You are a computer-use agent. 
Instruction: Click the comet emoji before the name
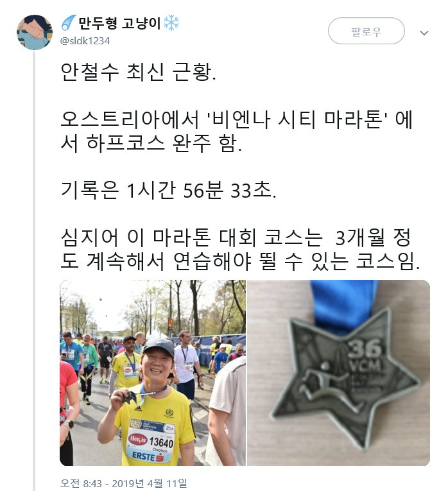[69, 23]
